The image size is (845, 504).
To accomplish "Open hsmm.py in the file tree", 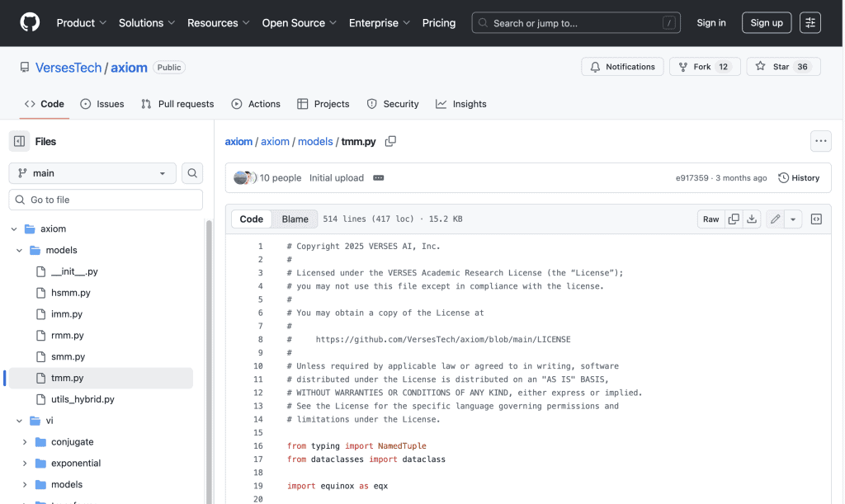I will click(x=71, y=293).
